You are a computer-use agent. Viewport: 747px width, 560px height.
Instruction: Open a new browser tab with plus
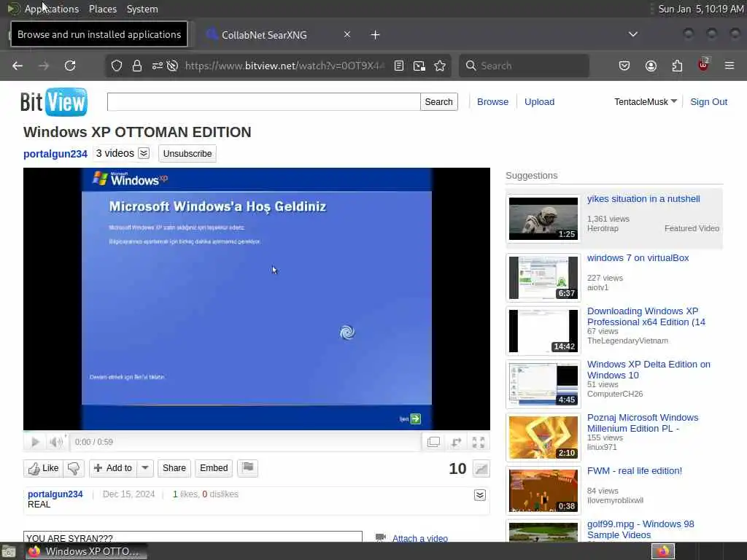376,35
